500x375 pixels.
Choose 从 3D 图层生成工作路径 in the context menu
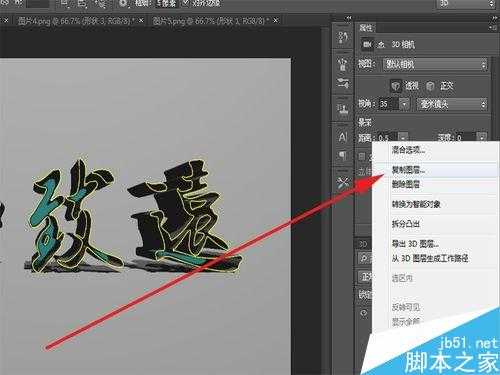click(430, 258)
